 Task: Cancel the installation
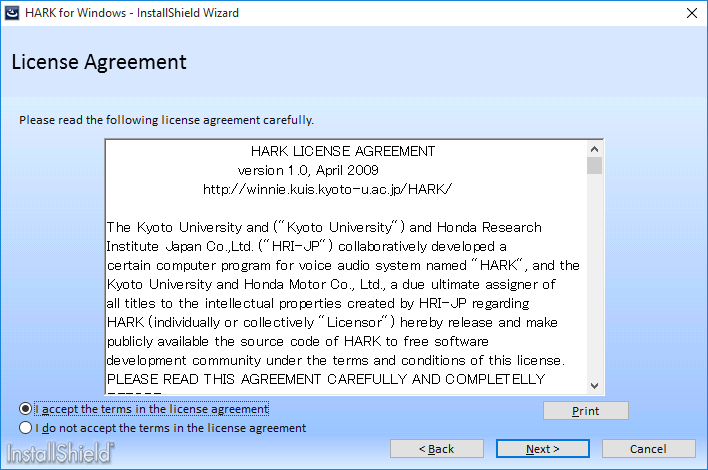point(648,449)
